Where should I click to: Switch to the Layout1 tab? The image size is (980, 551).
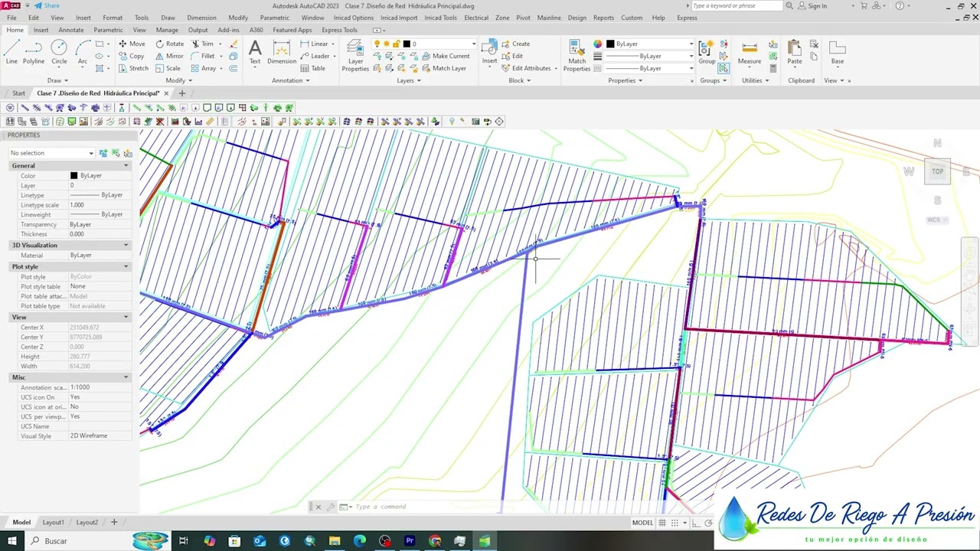click(x=53, y=522)
